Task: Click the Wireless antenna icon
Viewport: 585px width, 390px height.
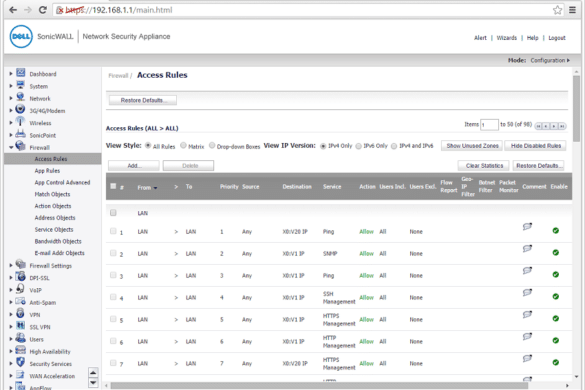Action: pyautogui.click(x=20, y=122)
